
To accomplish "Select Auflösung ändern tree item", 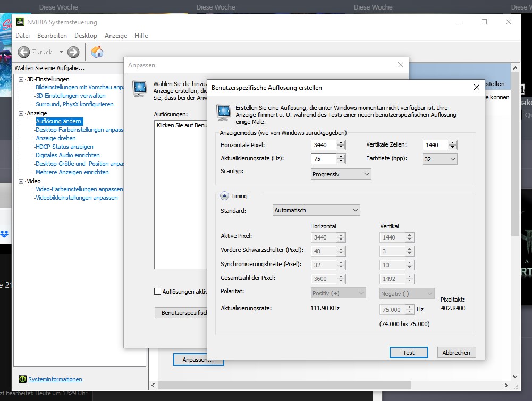I will click(59, 121).
